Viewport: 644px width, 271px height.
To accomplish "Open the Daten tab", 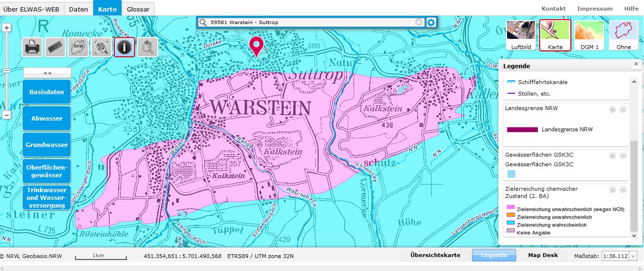I will tap(78, 9).
